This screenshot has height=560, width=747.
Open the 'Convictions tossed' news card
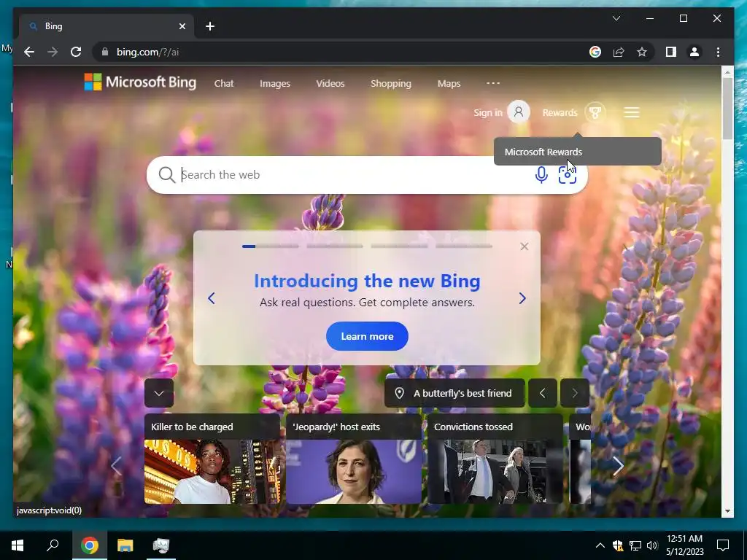(x=495, y=459)
